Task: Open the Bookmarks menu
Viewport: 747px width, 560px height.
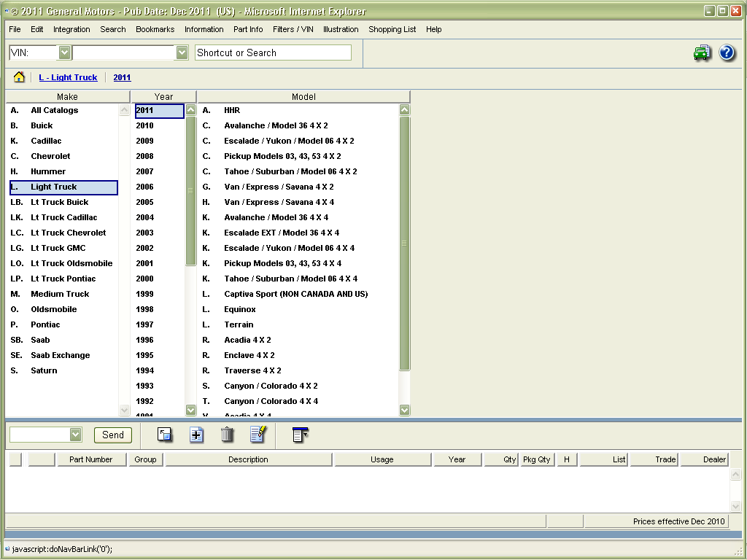Action: pos(155,29)
